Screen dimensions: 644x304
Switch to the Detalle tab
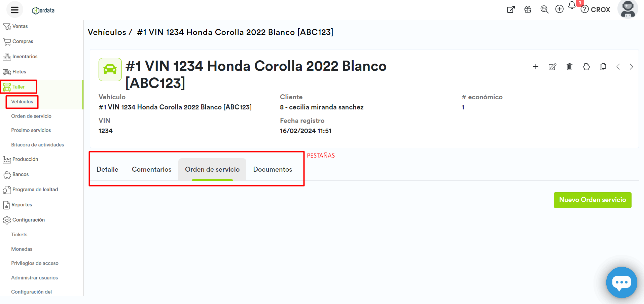click(x=107, y=169)
